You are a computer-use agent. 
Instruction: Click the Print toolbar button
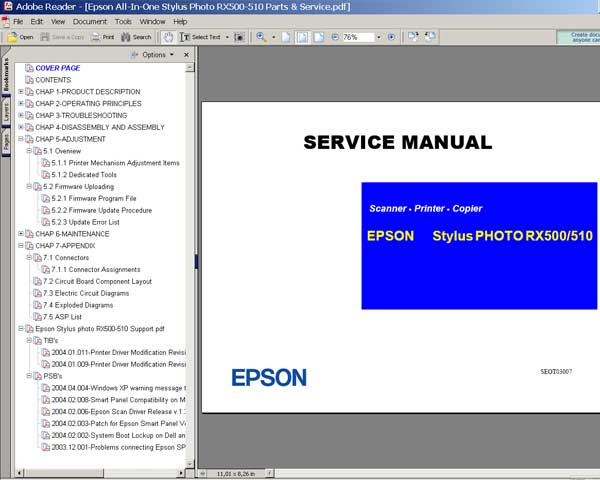point(103,37)
